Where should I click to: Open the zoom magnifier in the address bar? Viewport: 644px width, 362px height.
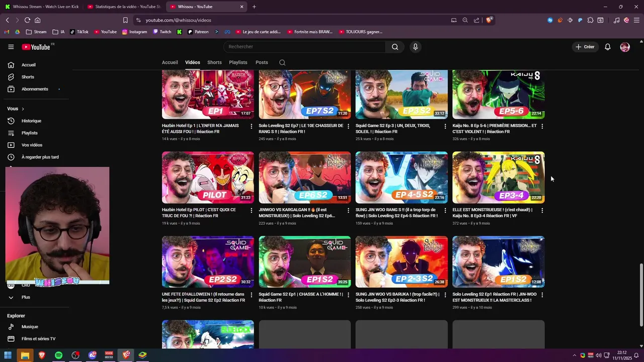(465, 20)
